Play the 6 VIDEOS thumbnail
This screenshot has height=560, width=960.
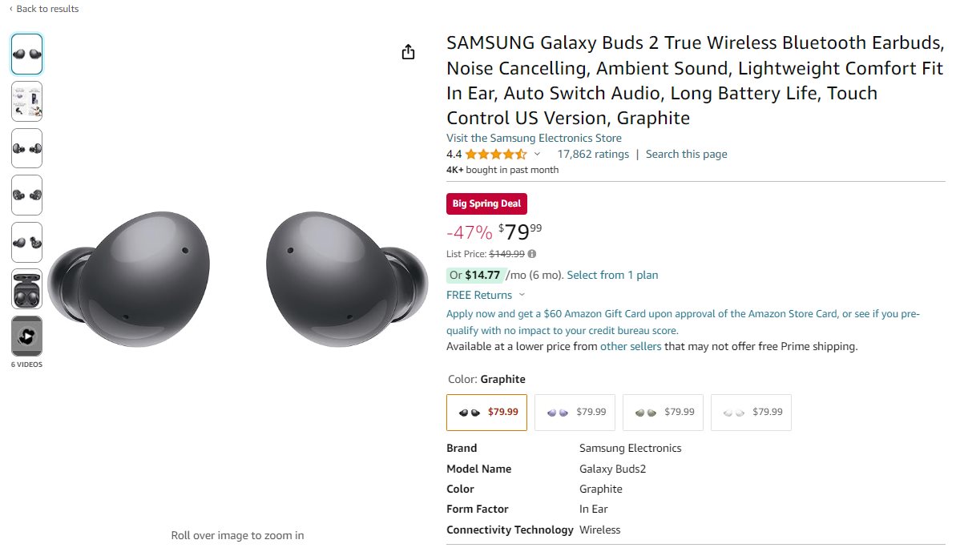(26, 336)
